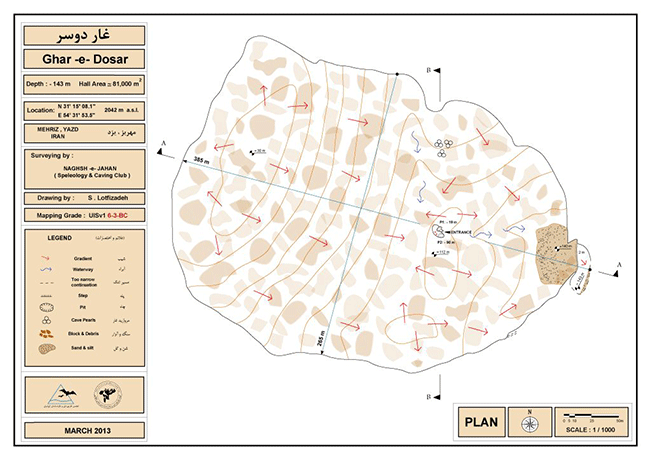Click the cave pearls cluster on the map
This screenshot has height=459, width=650.
(x=443, y=148)
